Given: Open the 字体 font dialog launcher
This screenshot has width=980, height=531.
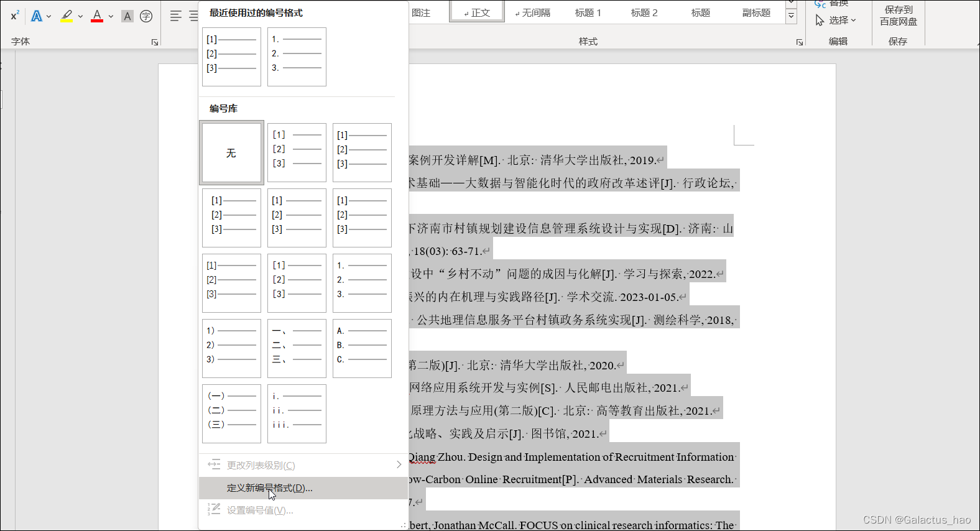Looking at the screenshot, I should tap(155, 42).
